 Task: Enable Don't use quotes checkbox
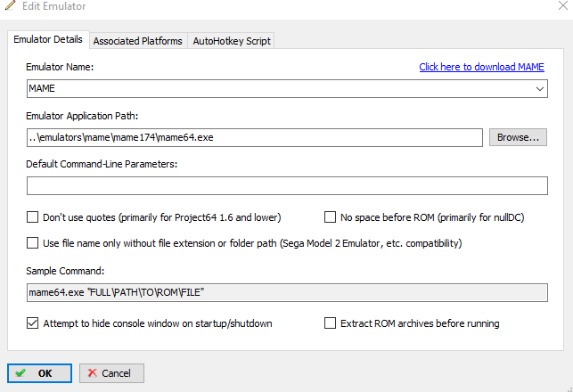click(32, 217)
